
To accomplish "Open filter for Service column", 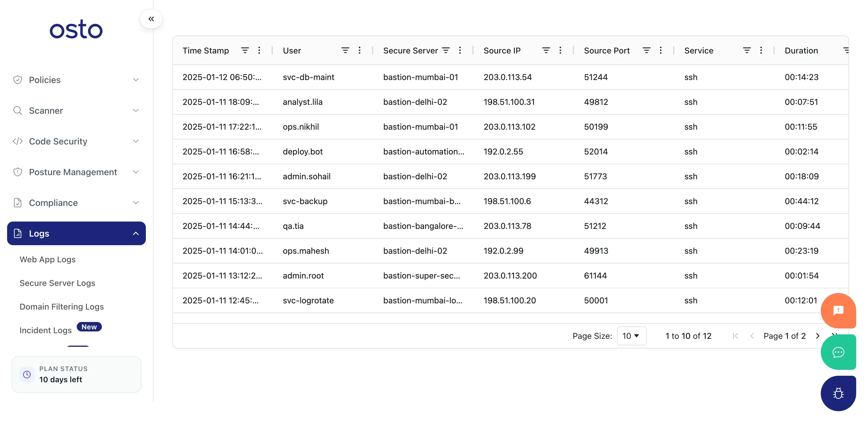I will 747,50.
